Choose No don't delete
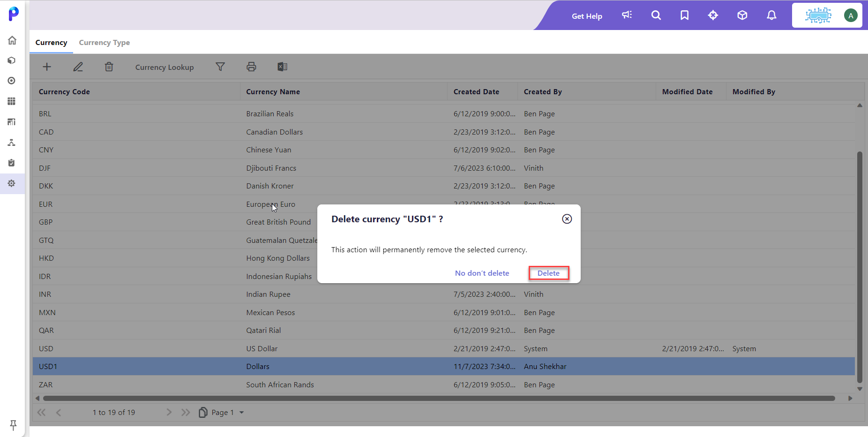Image resolution: width=868 pixels, height=437 pixels. (x=482, y=273)
